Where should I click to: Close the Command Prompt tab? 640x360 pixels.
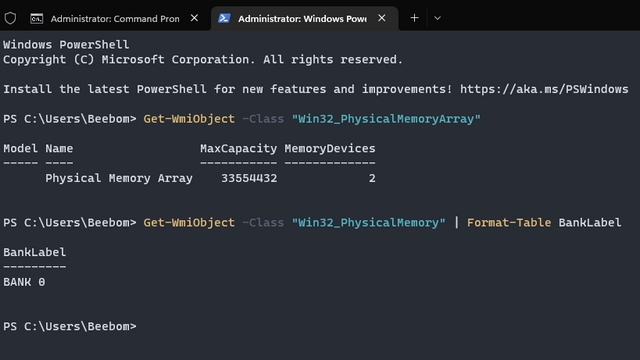click(194, 18)
